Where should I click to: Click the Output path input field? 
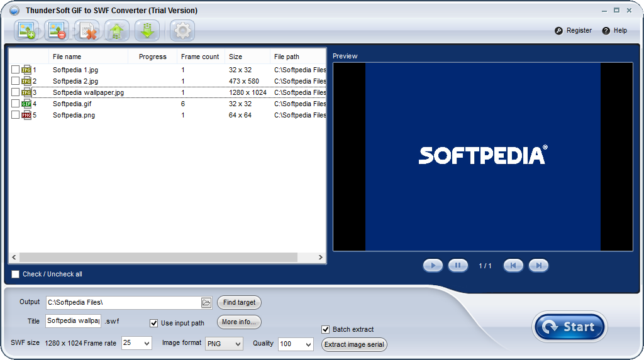[x=124, y=303]
